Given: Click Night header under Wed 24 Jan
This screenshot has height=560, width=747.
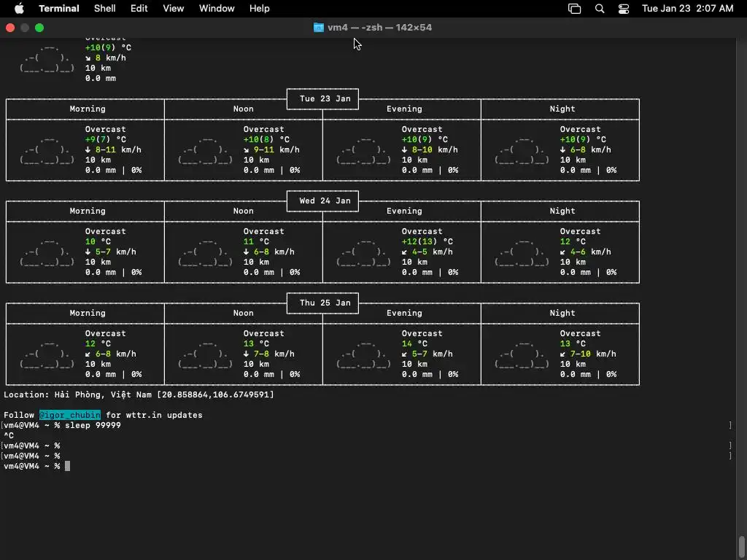Looking at the screenshot, I should (562, 211).
